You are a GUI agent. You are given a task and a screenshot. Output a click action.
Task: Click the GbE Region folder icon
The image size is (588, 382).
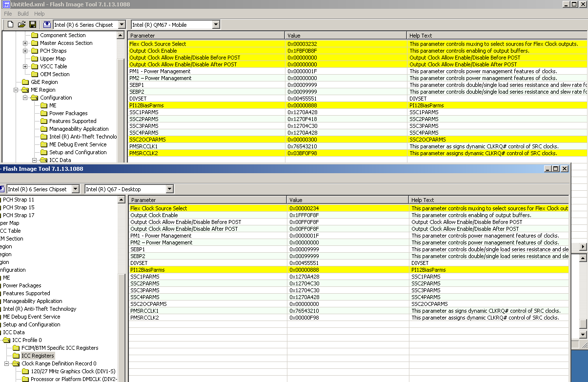tap(25, 82)
